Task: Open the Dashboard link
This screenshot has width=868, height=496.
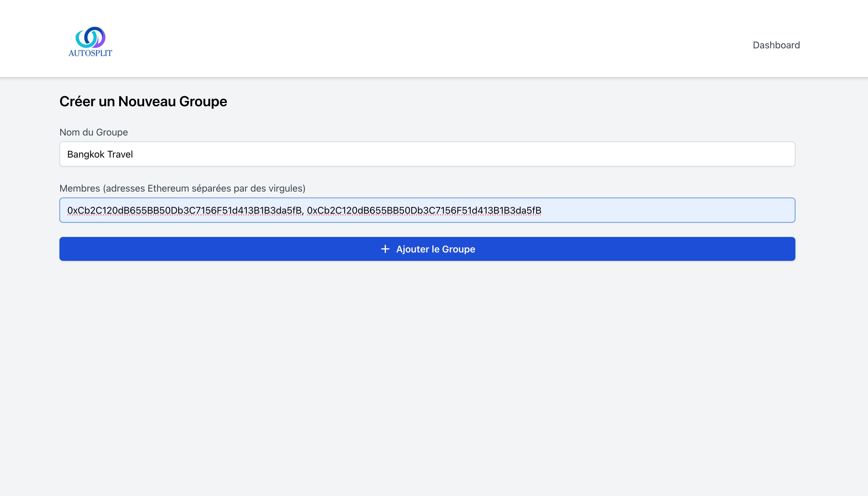Action: (776, 45)
